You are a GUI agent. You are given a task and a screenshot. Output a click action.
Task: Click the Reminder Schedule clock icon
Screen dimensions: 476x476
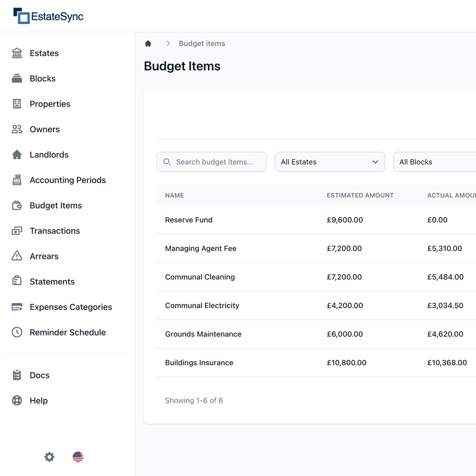[17, 332]
